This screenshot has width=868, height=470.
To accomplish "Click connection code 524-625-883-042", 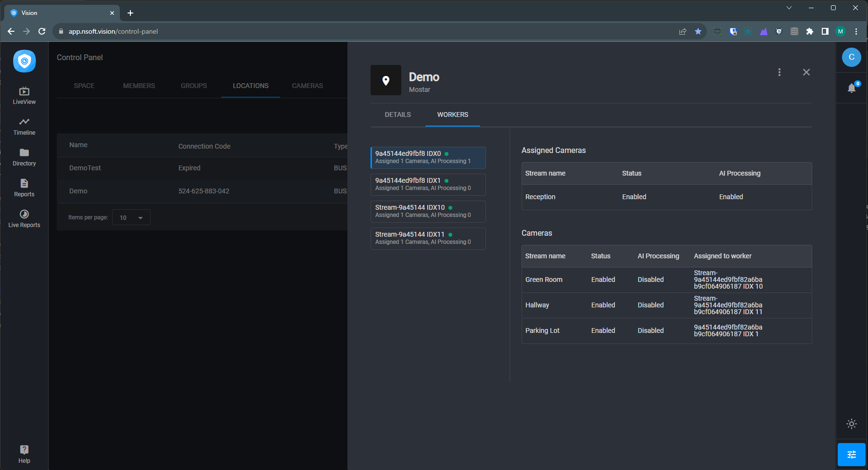I will [x=204, y=191].
